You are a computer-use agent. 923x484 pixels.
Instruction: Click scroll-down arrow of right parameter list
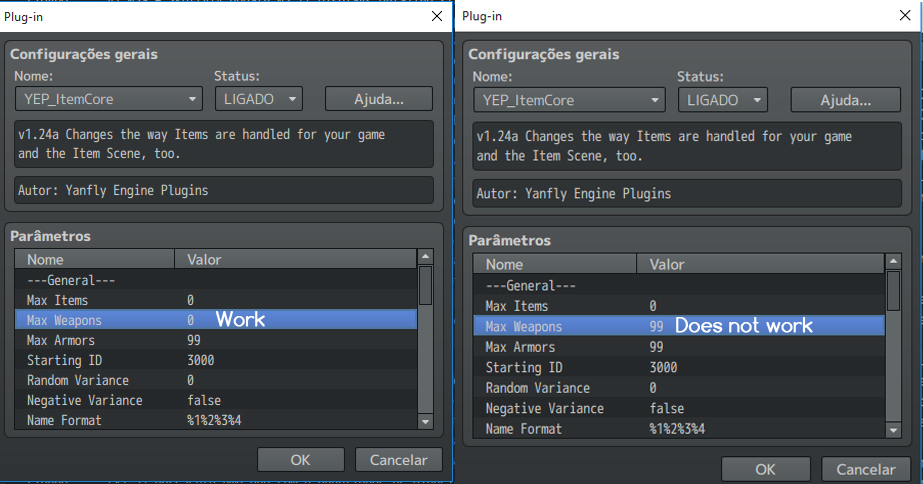click(x=893, y=430)
